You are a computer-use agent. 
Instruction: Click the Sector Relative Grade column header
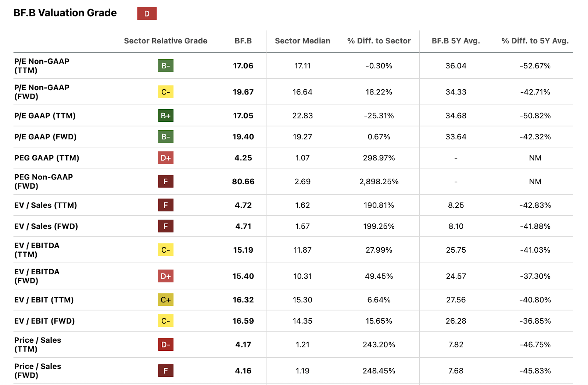[165, 41]
